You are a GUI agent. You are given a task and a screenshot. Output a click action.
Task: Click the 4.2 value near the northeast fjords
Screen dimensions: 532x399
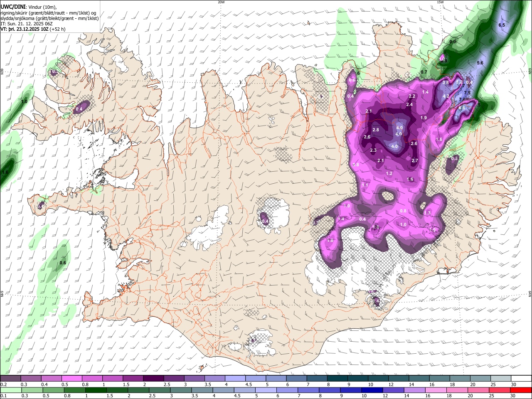[x=446, y=96]
